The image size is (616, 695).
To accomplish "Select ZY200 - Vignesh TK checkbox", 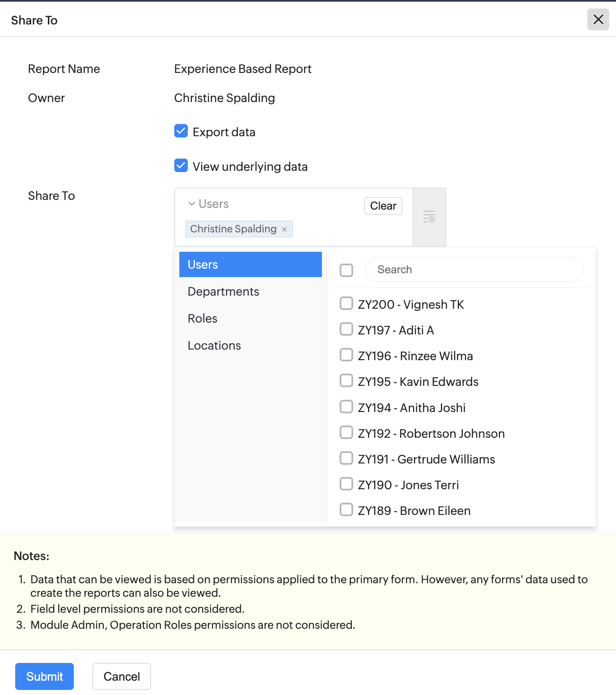I will point(346,303).
